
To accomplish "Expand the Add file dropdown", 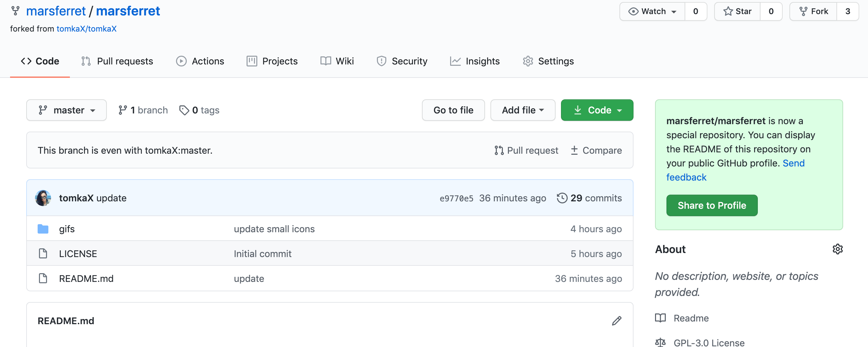I will click(523, 110).
